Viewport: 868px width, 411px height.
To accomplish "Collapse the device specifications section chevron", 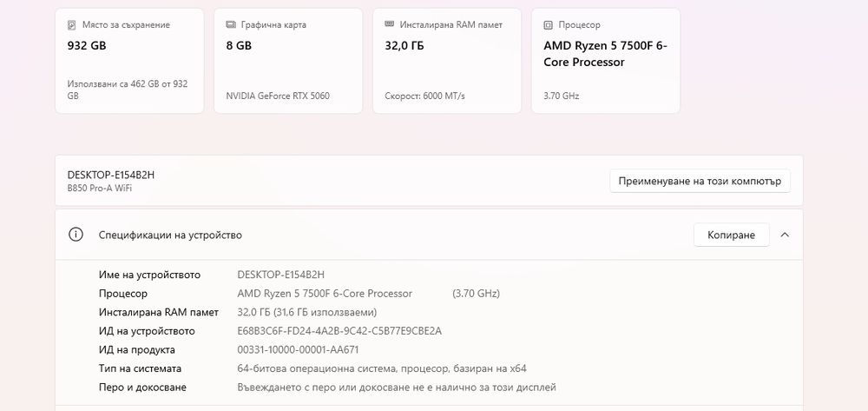I will tap(785, 235).
